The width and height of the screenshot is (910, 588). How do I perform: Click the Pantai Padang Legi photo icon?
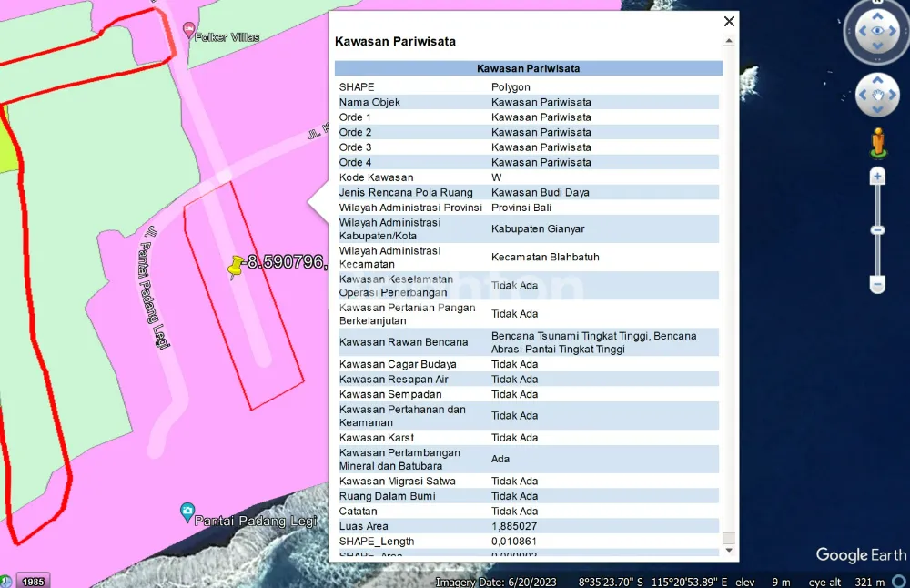tap(187, 511)
